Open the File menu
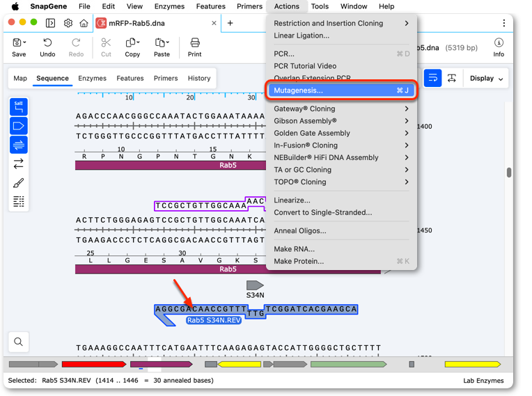The image size is (532, 396). coord(84,6)
